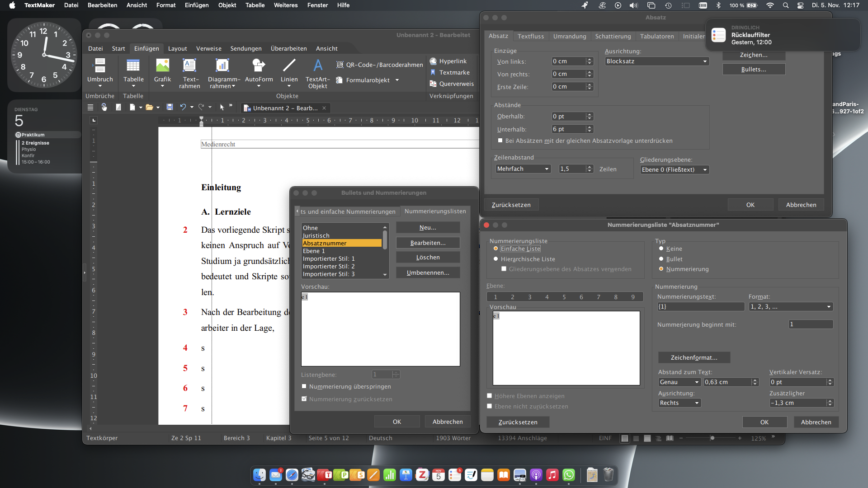Open Gliederungsebene Ebene 0 dropdown

point(675,169)
